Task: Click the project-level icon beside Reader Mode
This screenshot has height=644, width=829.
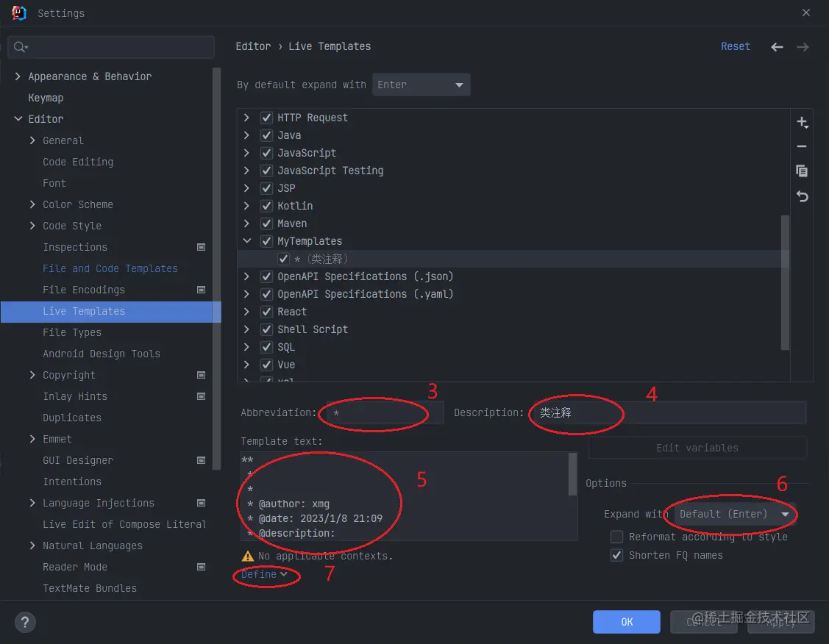Action: pos(201,567)
